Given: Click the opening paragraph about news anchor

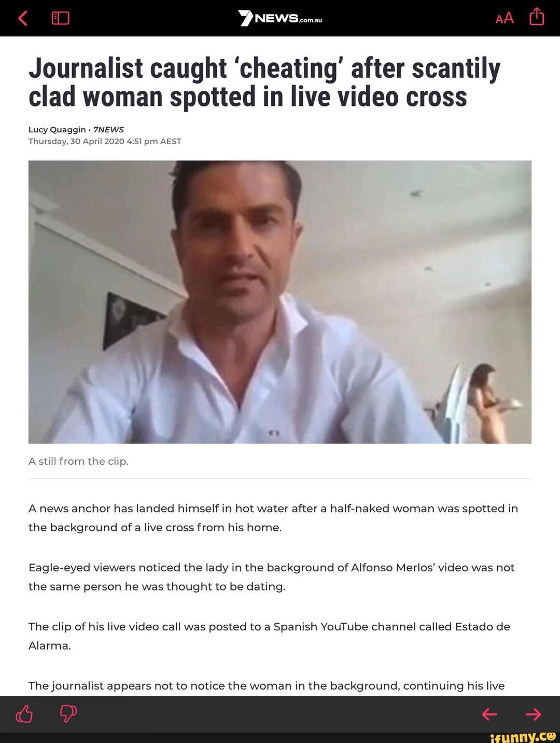Looking at the screenshot, I should 273,518.
